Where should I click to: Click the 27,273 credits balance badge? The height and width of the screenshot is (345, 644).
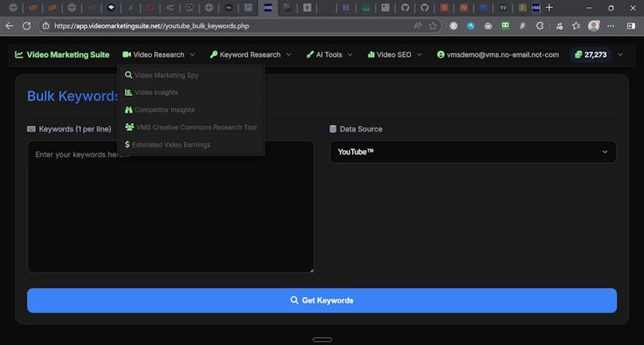590,54
